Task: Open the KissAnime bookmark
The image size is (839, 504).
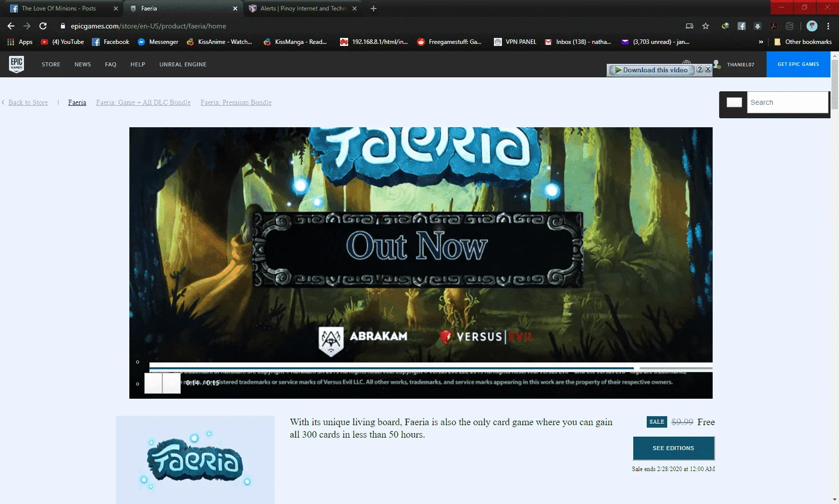Action: [x=220, y=42]
